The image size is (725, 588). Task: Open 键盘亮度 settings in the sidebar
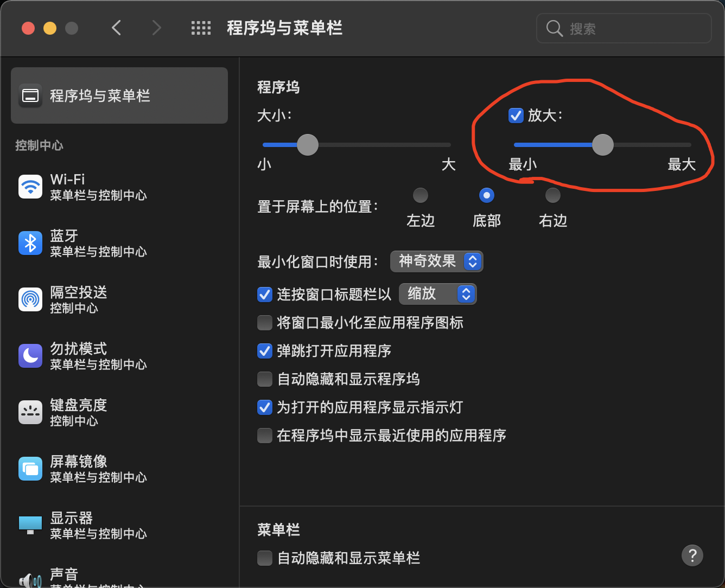pyautogui.click(x=119, y=412)
